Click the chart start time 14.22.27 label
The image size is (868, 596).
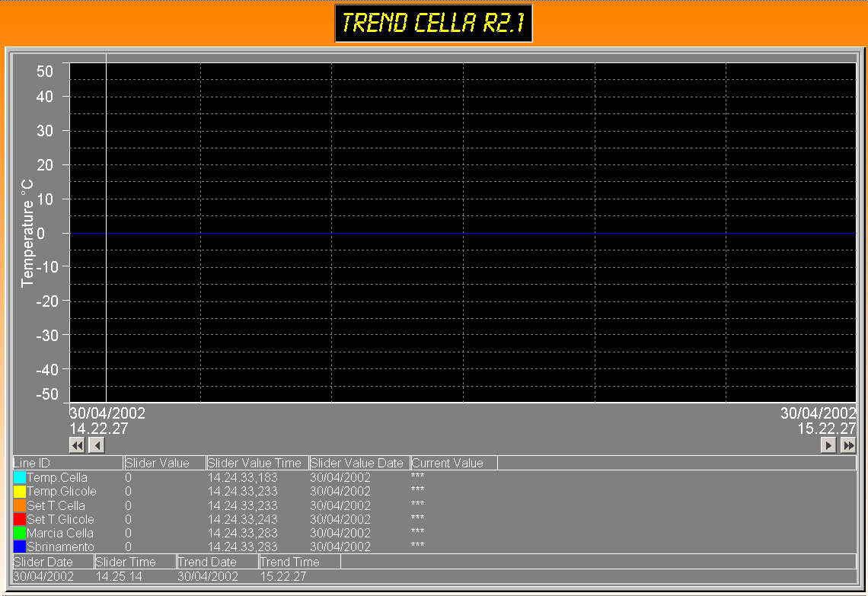[98, 429]
